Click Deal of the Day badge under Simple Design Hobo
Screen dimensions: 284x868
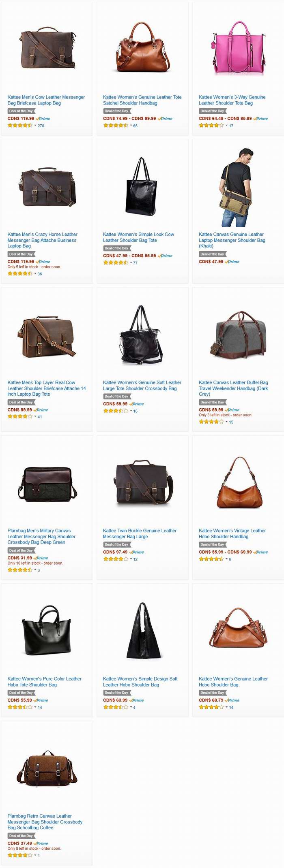tap(117, 693)
